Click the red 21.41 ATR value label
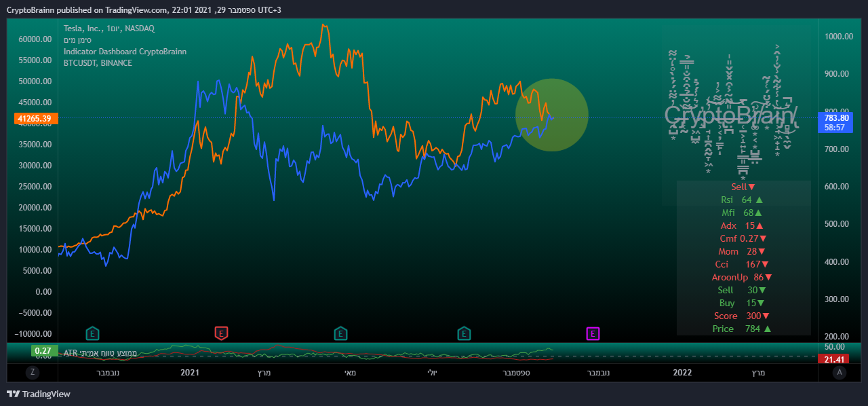The image size is (868, 406). click(833, 358)
